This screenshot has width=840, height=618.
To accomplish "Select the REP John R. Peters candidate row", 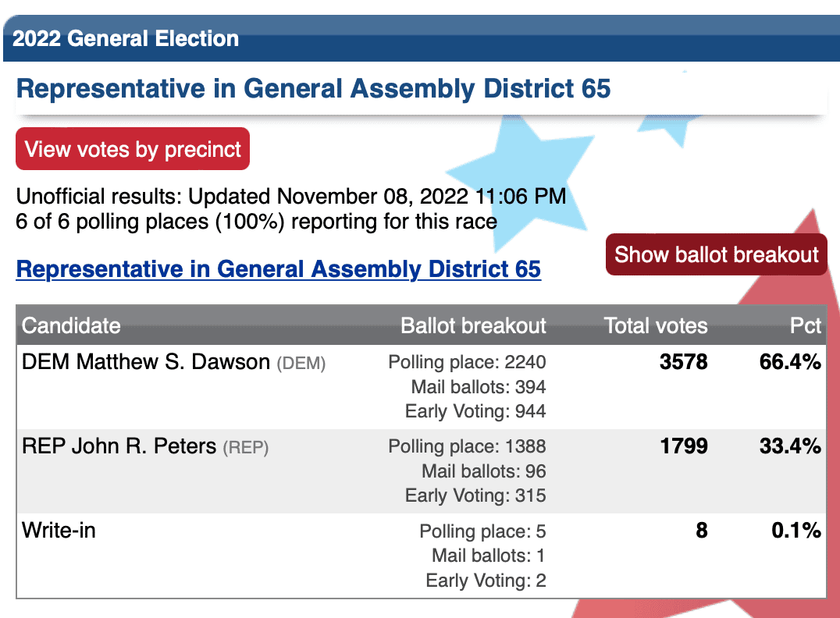I will click(421, 471).
